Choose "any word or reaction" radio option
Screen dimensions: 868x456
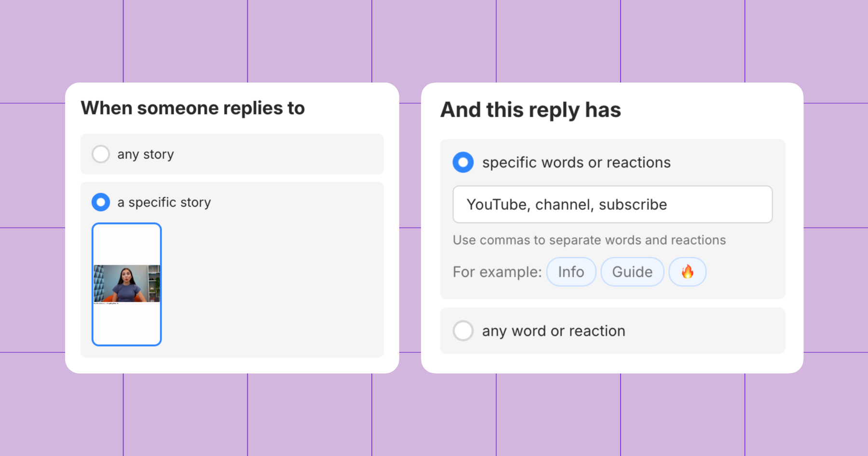[463, 331]
